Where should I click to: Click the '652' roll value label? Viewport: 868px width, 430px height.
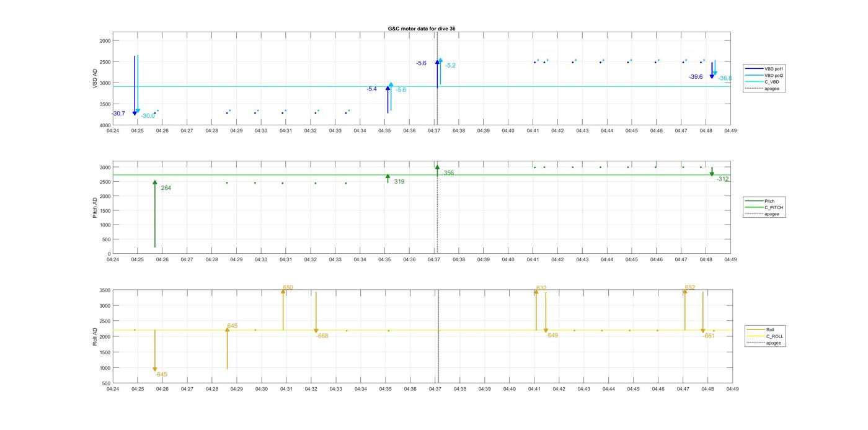(x=690, y=288)
